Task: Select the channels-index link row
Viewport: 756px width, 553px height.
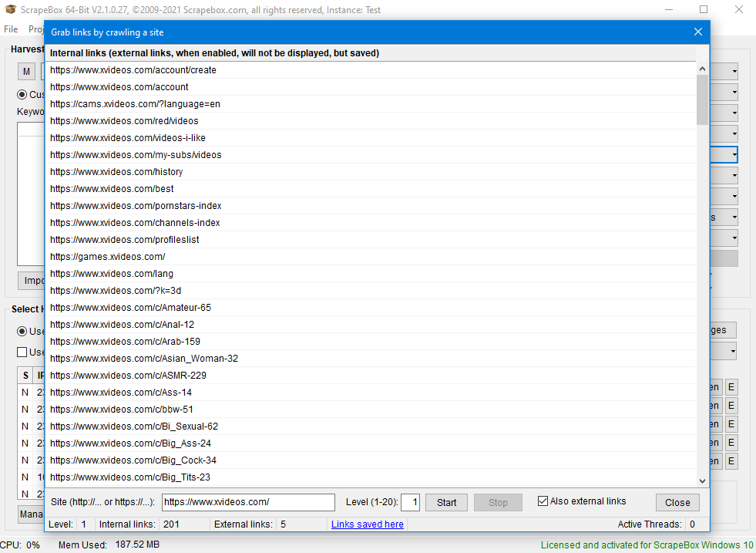Action: tap(370, 222)
